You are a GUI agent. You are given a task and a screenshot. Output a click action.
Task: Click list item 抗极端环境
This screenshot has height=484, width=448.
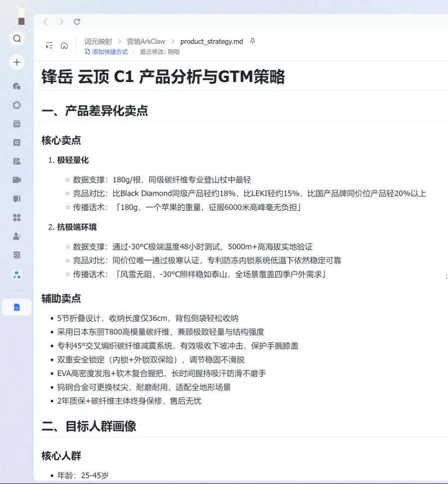click(77, 227)
